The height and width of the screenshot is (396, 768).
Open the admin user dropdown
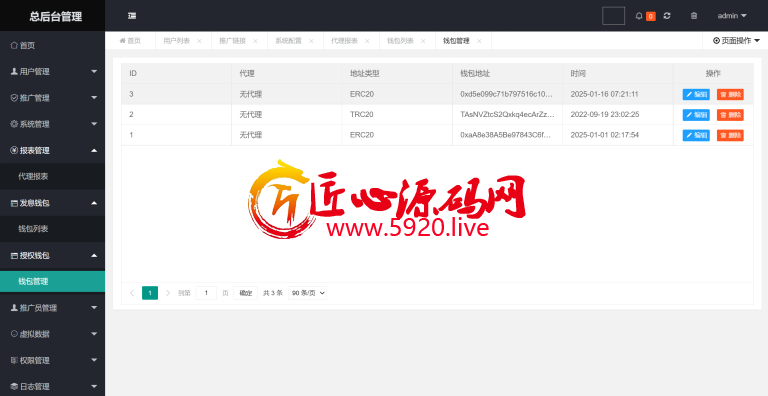[x=732, y=16]
